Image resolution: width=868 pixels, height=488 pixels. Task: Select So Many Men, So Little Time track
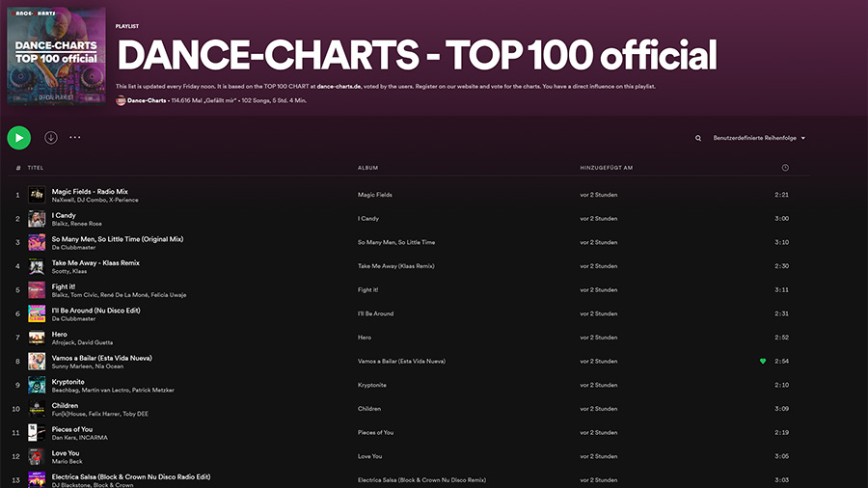tap(118, 239)
